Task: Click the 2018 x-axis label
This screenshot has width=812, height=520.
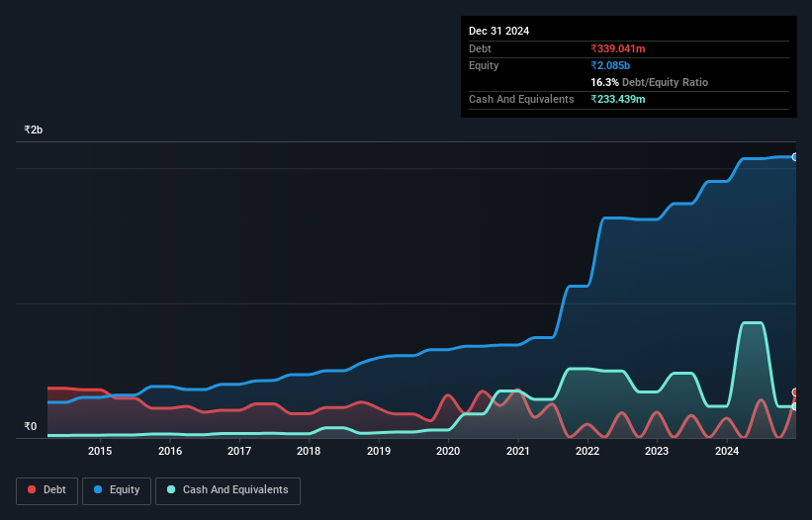Action: (309, 451)
